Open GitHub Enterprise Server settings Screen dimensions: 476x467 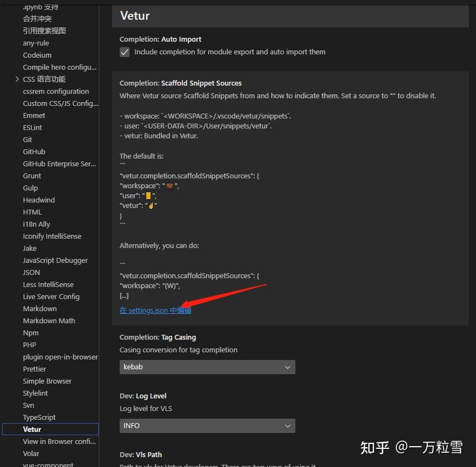pyautogui.click(x=60, y=164)
